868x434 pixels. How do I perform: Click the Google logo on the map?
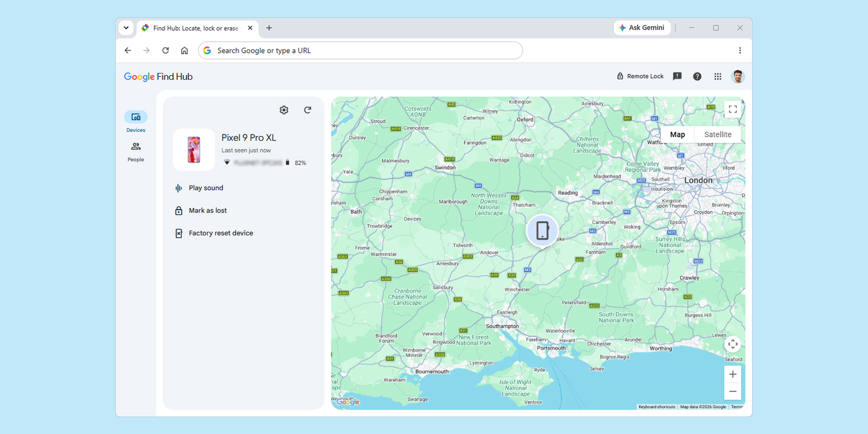(348, 402)
